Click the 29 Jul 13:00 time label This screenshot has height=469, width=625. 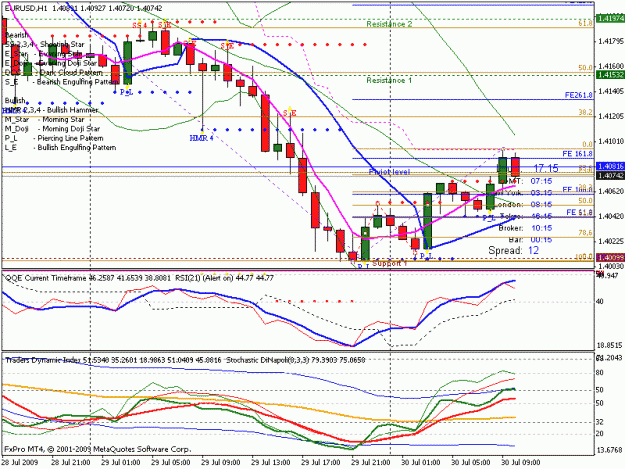click(x=271, y=462)
